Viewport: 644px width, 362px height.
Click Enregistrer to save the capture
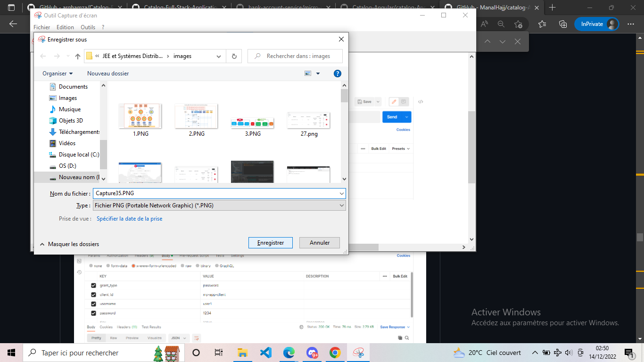[270, 242]
